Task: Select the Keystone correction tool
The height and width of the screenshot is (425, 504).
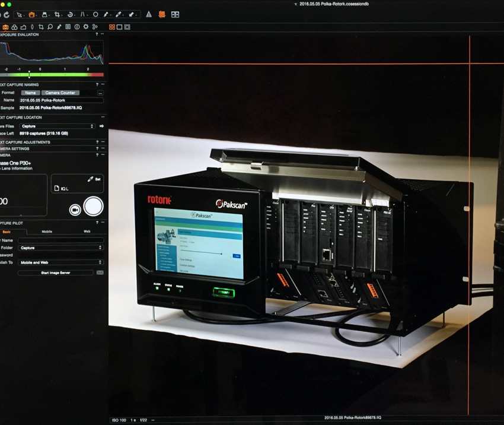Action: coord(83,14)
